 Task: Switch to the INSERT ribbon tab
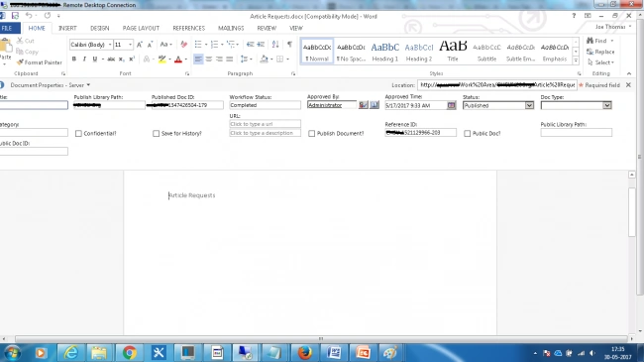(67, 28)
